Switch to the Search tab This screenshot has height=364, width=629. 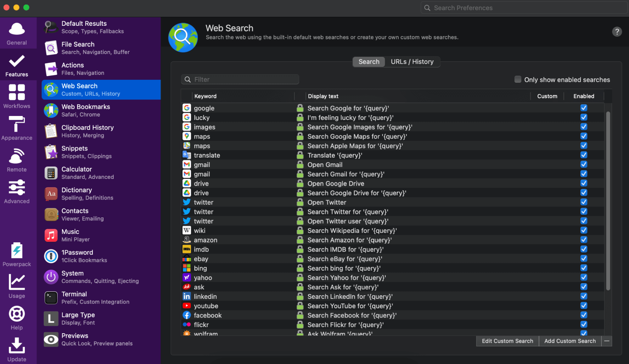(x=369, y=62)
